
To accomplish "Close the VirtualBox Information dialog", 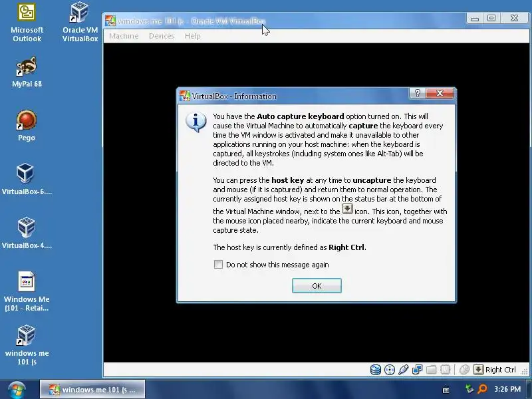I will coord(440,93).
